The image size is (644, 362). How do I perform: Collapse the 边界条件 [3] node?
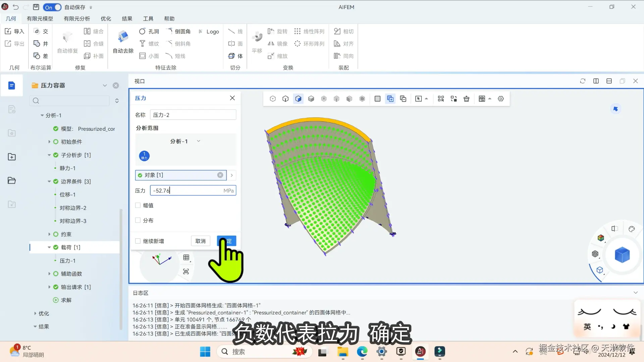(x=49, y=181)
